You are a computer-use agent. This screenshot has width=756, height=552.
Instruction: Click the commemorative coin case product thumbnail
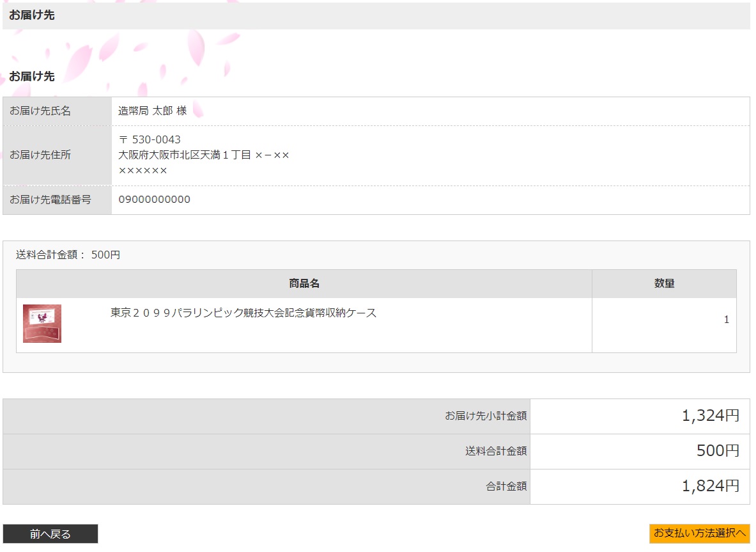(42, 324)
